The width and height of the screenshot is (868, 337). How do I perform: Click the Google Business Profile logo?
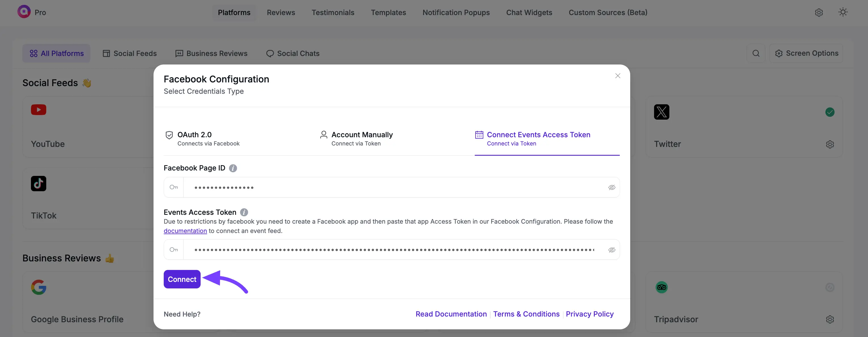(38, 287)
